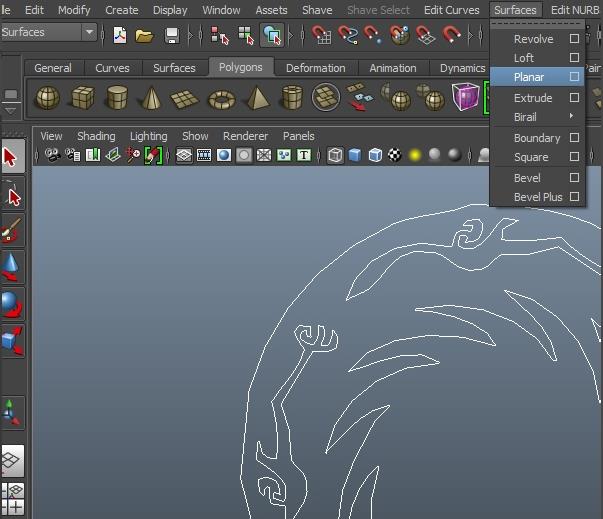The width and height of the screenshot is (603, 519).
Task: Open the Edit Curves menu
Action: click(x=451, y=10)
